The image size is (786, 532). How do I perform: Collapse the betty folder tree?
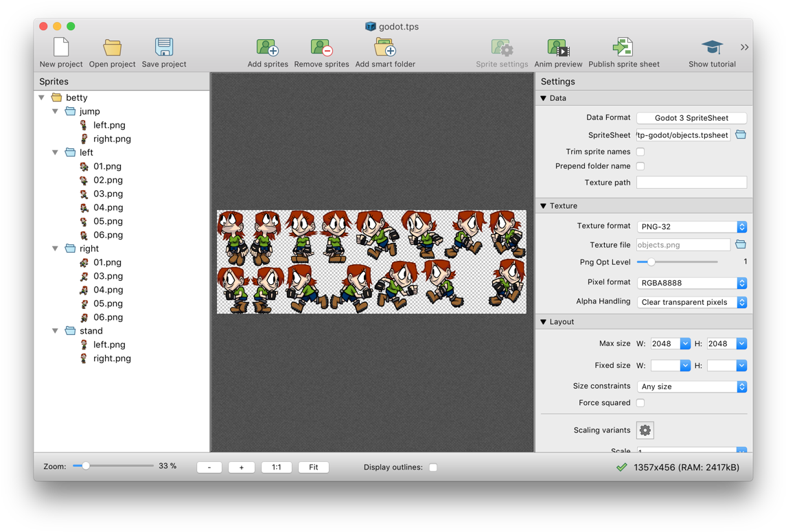tap(42, 97)
